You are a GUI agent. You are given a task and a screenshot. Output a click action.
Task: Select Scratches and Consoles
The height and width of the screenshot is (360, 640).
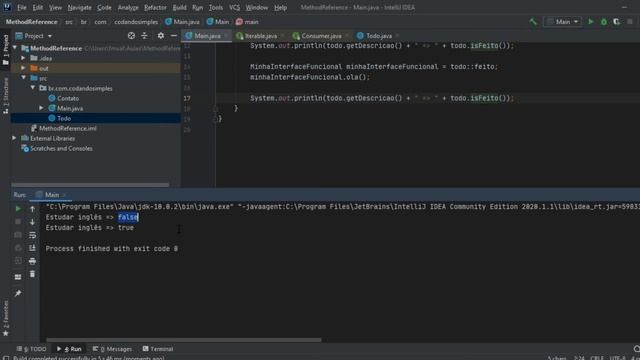point(61,149)
